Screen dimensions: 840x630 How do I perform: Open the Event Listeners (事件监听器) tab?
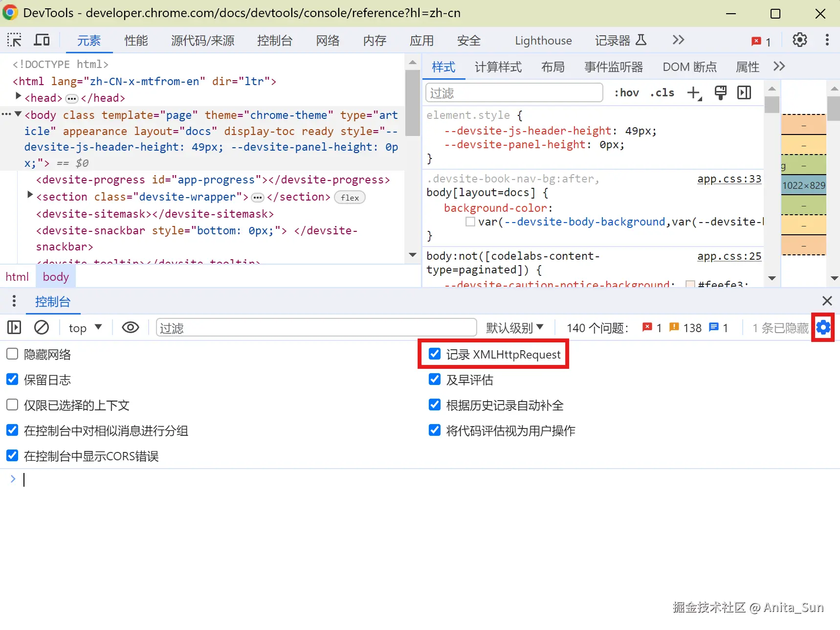coord(614,67)
